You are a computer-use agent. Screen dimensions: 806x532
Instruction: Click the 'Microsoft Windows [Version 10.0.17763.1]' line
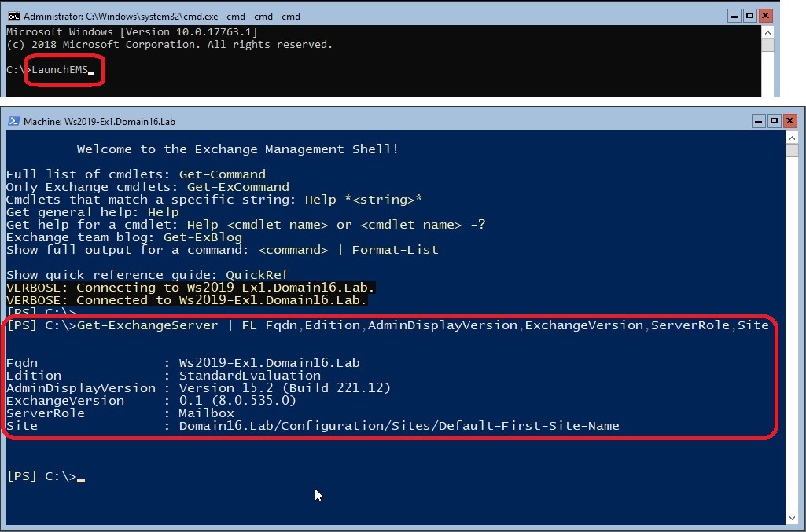[132, 32]
